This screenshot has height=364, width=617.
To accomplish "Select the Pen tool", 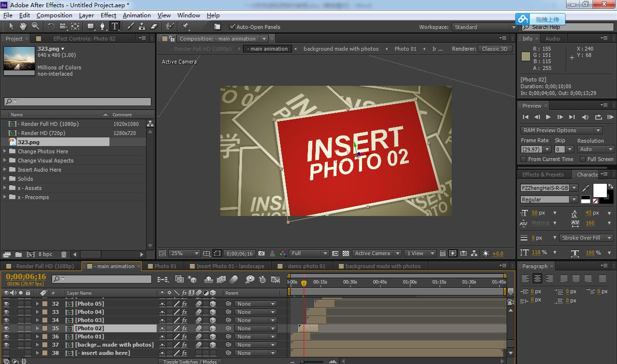I will [102, 27].
